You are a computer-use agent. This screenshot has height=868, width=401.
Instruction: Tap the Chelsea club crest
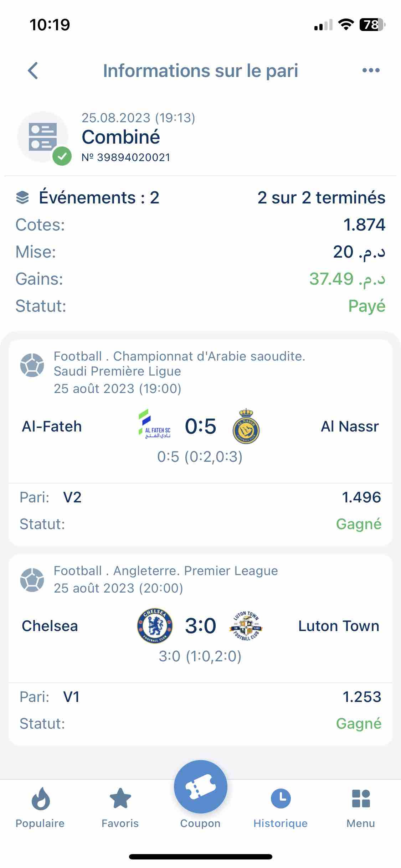coord(155,626)
